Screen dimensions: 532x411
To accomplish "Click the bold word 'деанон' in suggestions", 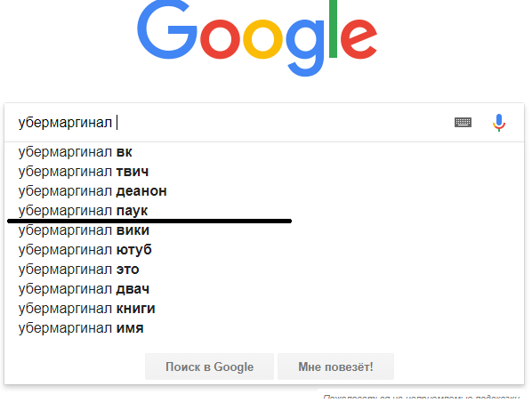I will pos(141,191).
